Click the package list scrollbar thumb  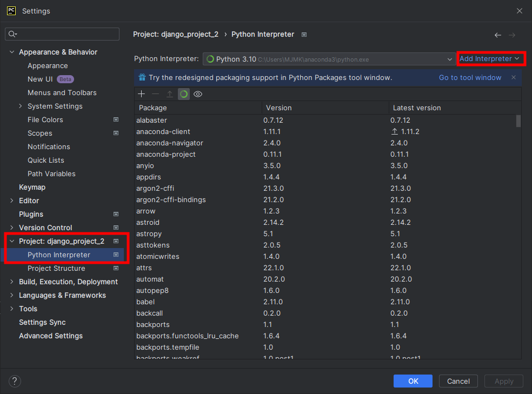point(518,121)
